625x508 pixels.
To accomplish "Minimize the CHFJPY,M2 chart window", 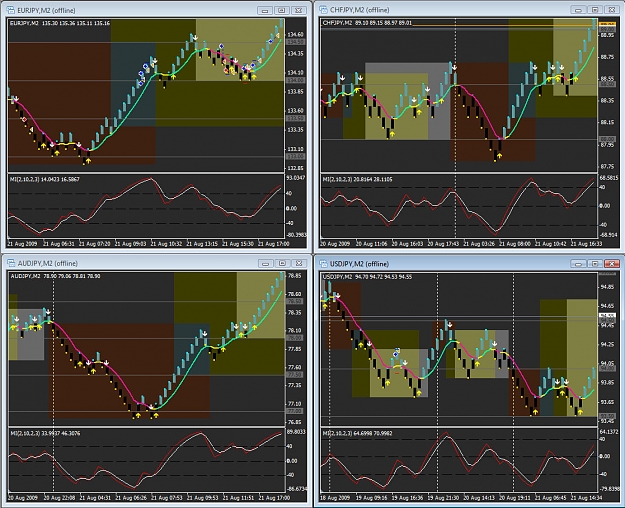I will 578,10.
